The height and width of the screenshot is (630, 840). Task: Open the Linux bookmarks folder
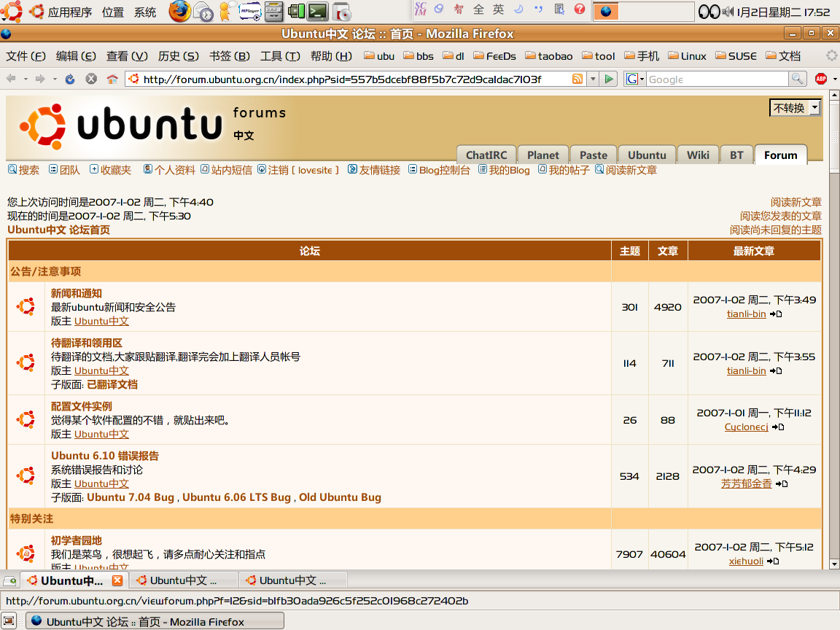tap(688, 56)
